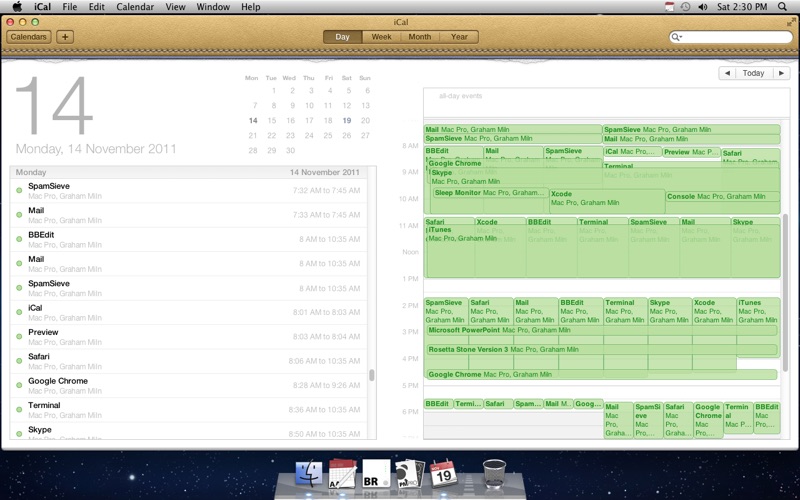Select the Google Chrome event in list

188,385
